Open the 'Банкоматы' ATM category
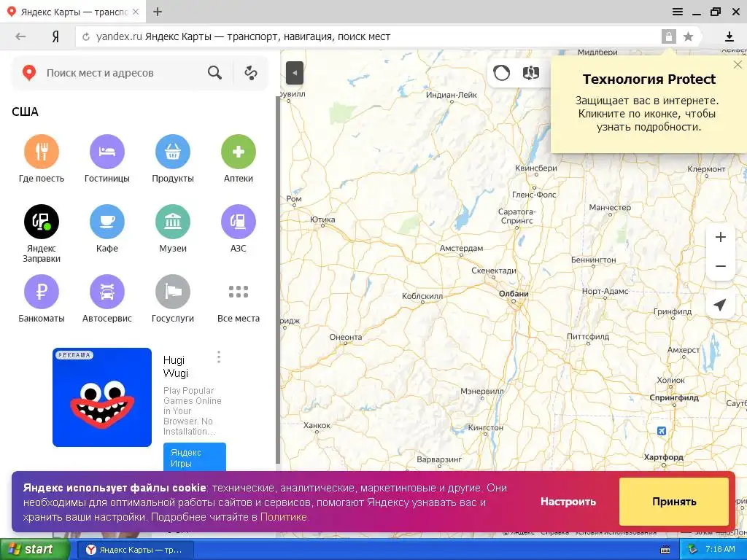 (x=42, y=292)
